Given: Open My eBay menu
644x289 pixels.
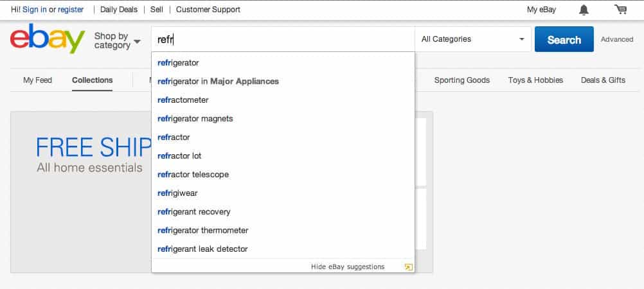Looking at the screenshot, I should 541,10.
